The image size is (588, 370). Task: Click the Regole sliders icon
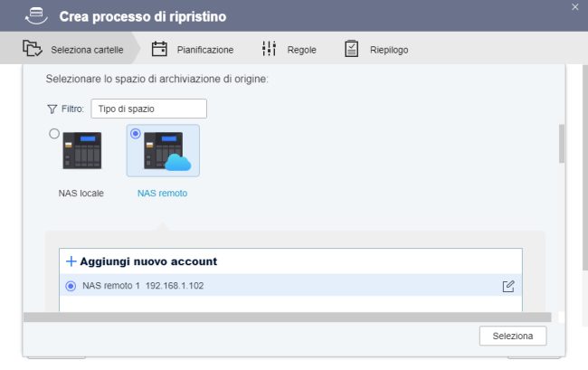point(269,49)
